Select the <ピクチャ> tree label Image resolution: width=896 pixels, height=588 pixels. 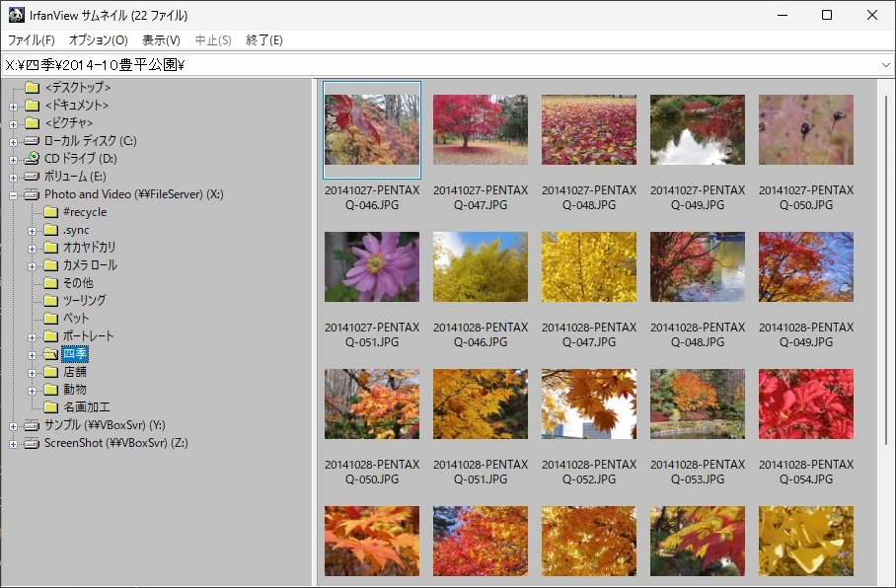click(68, 123)
